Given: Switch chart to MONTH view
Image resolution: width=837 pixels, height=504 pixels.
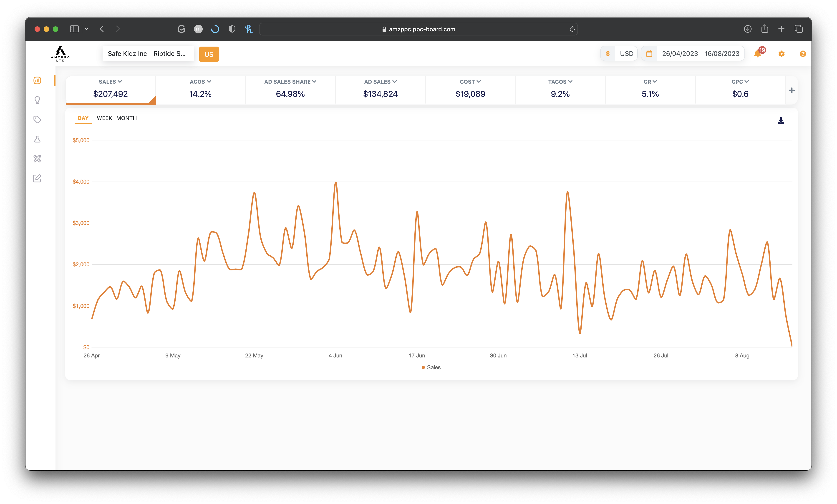Looking at the screenshot, I should [x=126, y=118].
